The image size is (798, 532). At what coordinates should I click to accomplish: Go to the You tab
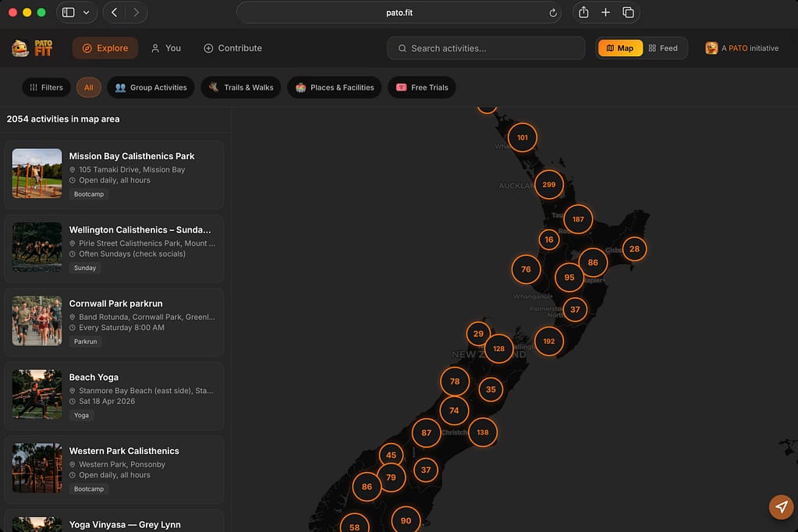click(x=166, y=48)
